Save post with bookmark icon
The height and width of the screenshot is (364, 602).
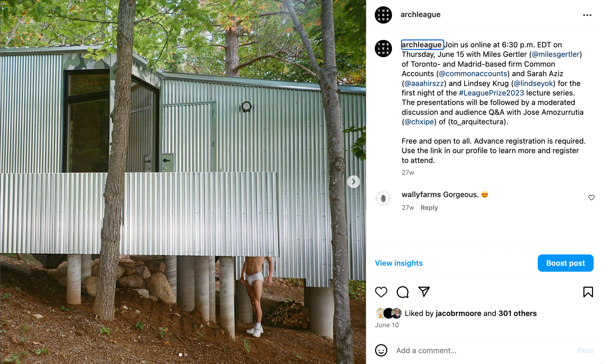coord(588,292)
